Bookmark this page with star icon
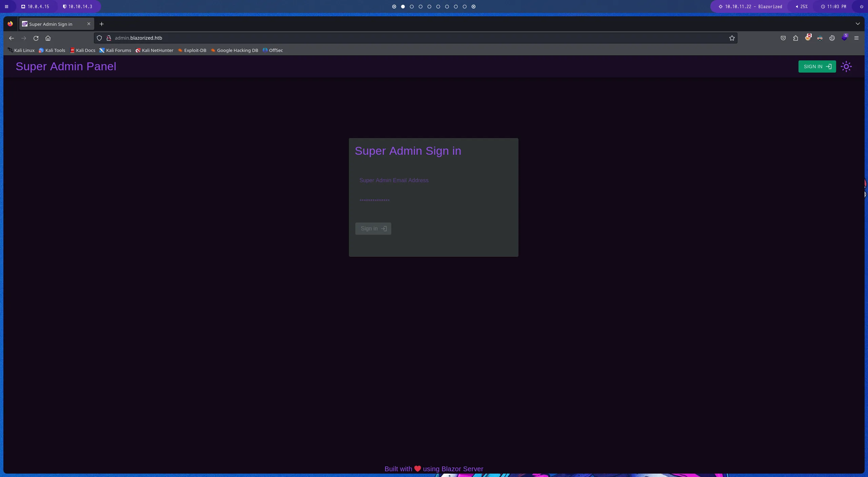 click(x=732, y=38)
